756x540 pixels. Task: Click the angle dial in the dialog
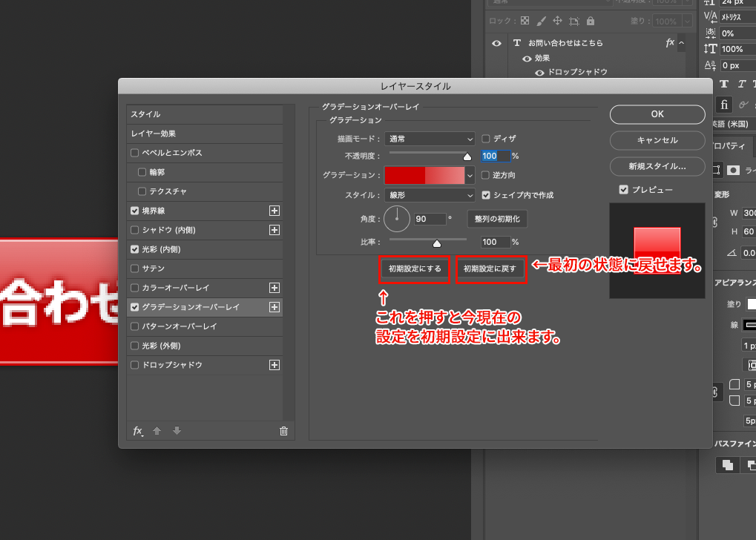397,218
